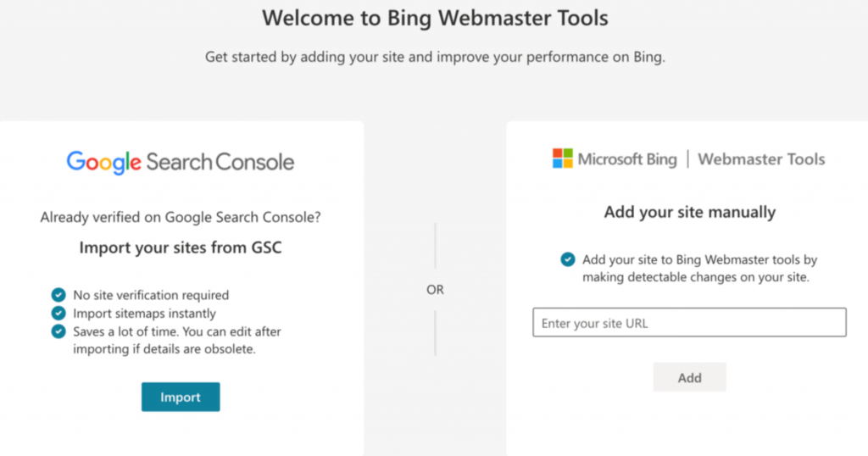Focus the Enter your site URL field
This screenshot has height=456, width=868.
[689, 323]
